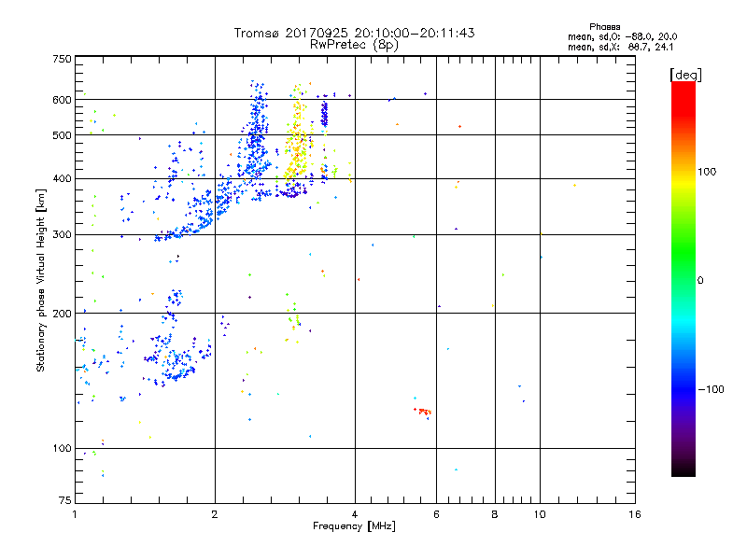Select the 'mean, sd,X: 88.7, 24.1' text
747x560 pixels.
620,47
